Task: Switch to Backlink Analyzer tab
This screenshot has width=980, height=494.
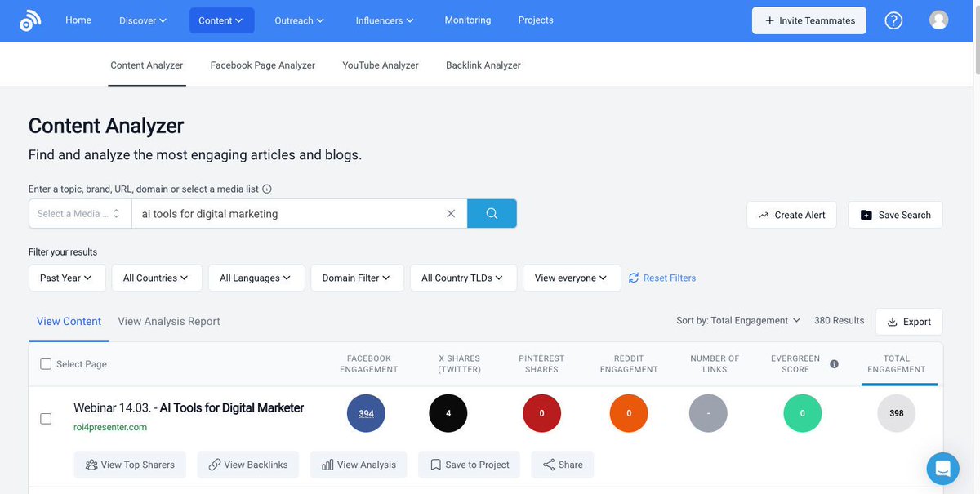Action: (x=483, y=65)
